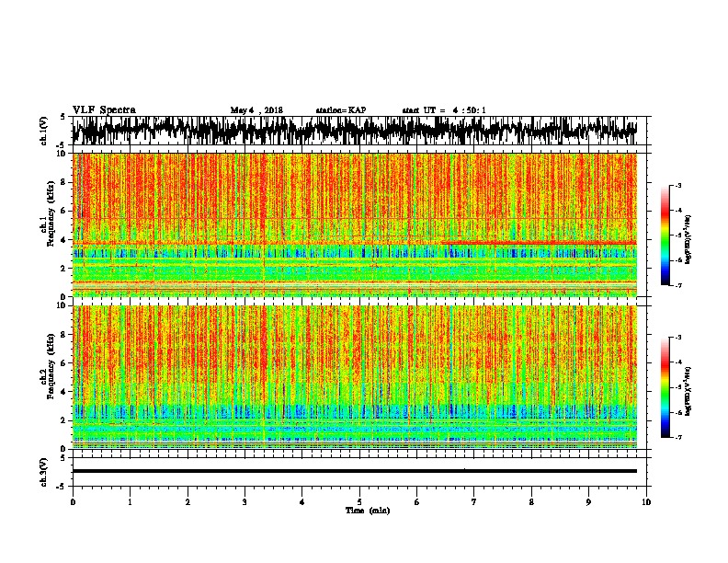Click the ch.1 voltage waveform trace
The width and height of the screenshot is (728, 563).
click(354, 131)
